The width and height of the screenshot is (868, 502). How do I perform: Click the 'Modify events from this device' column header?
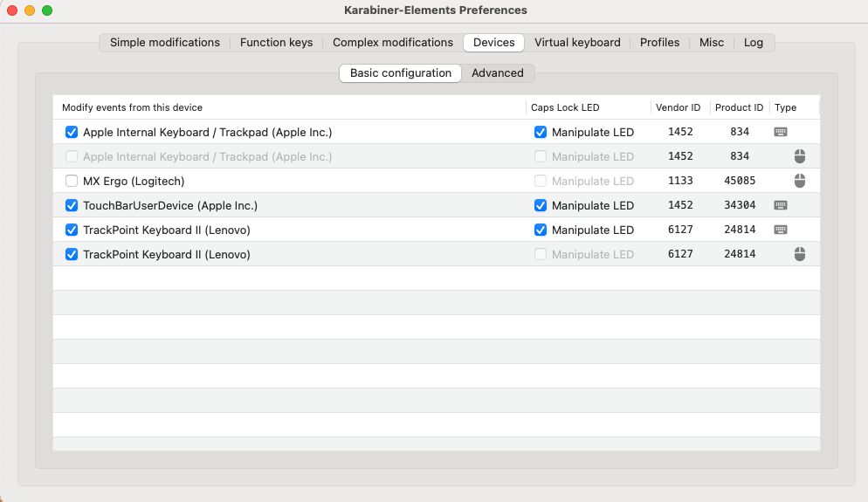point(290,107)
